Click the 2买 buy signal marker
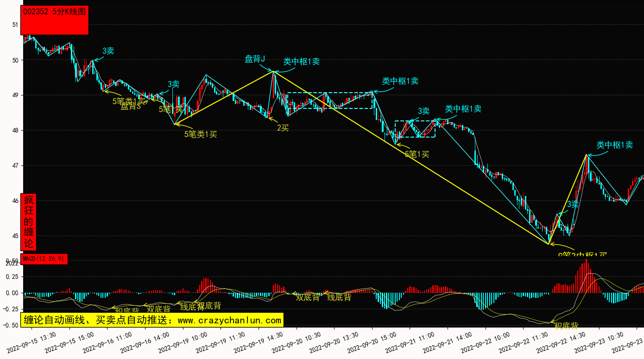 [283, 128]
